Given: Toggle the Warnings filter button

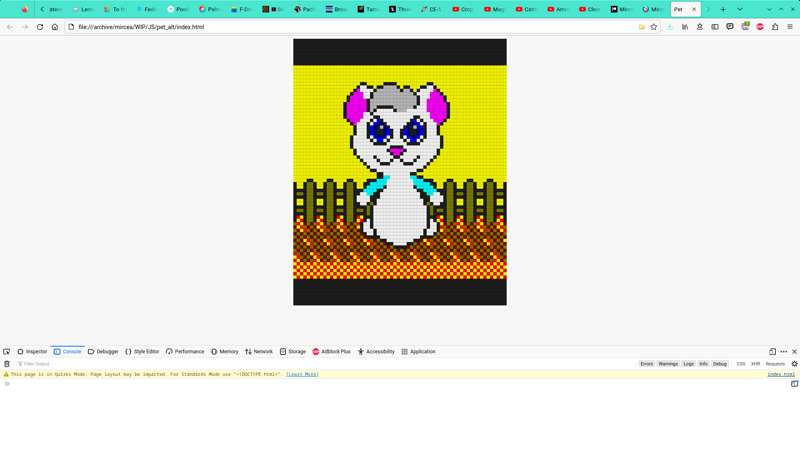Looking at the screenshot, I should (x=668, y=364).
